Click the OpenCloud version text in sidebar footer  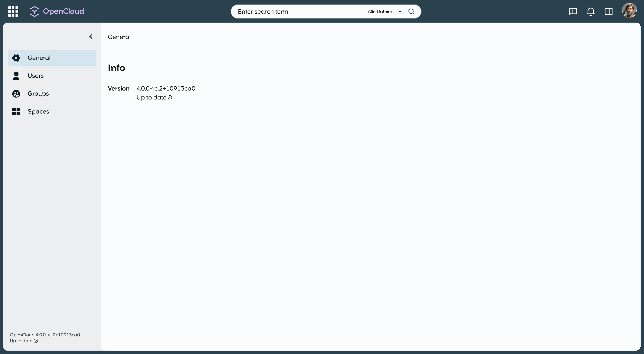(x=45, y=335)
